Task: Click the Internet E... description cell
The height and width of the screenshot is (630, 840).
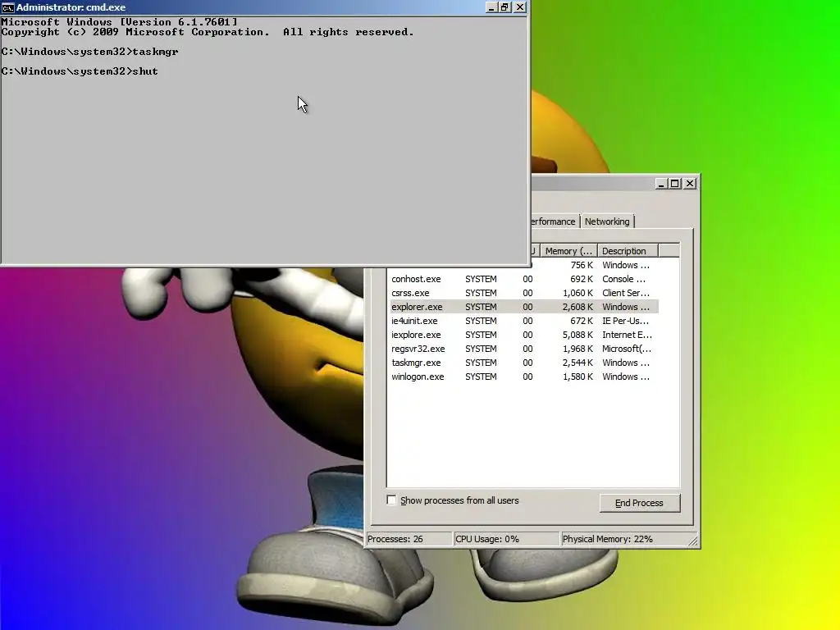Action: [627, 335]
